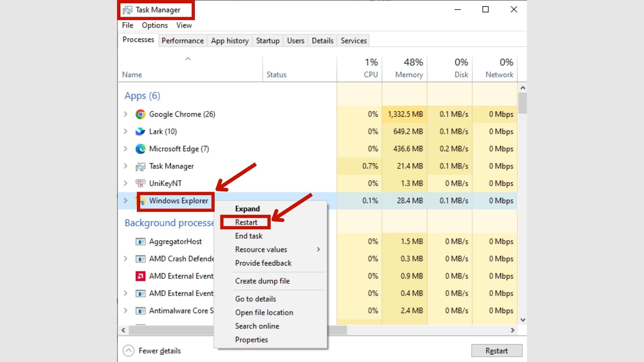Expand the Lark process group
Viewport: 644px width, 362px height.
point(125,131)
